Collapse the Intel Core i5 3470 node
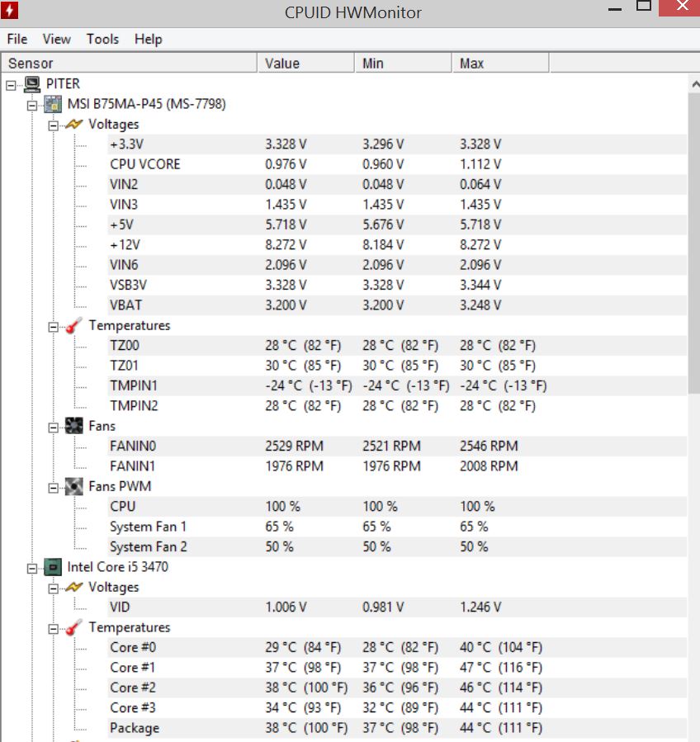Screen dimensions: 700x742 pyautogui.click(x=32, y=569)
